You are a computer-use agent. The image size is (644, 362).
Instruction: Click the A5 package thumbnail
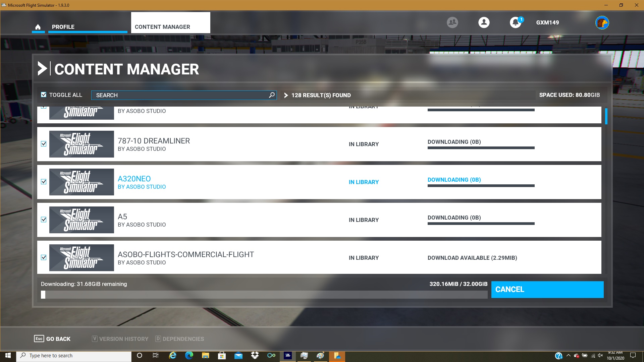coord(82,220)
